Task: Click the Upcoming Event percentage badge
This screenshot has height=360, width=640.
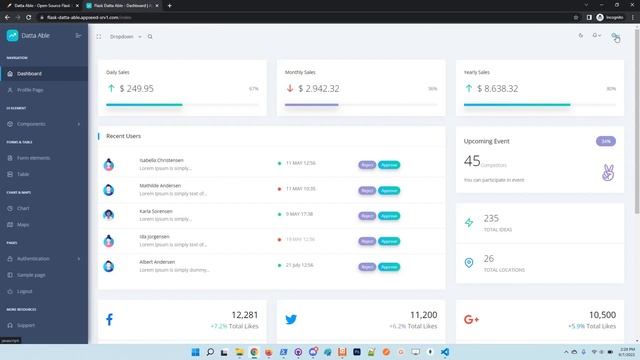Action: pos(606,141)
